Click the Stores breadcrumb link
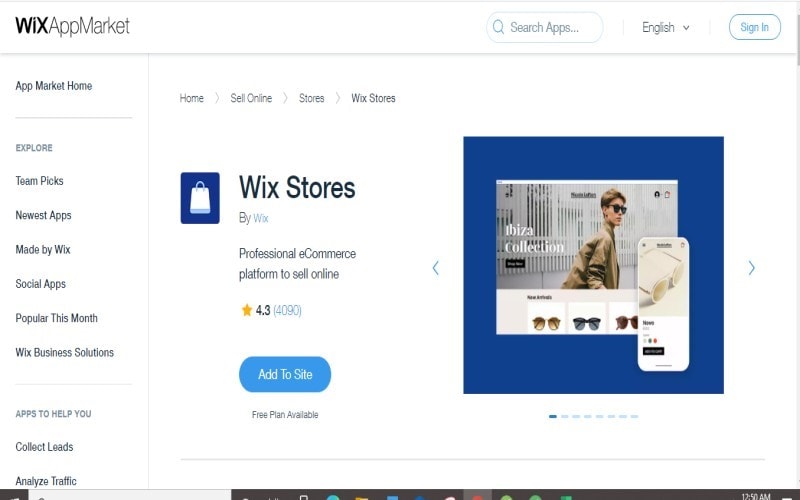 click(x=311, y=98)
